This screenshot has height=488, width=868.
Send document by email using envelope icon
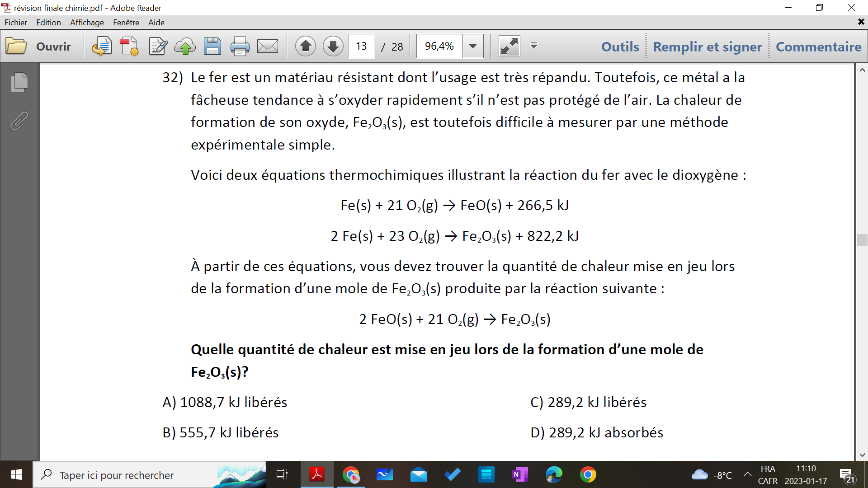click(x=267, y=46)
